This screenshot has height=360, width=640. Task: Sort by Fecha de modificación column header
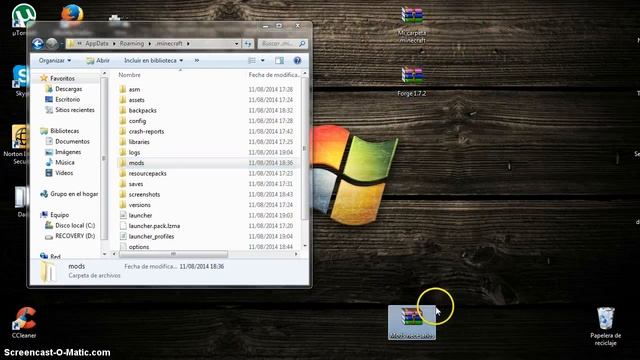pos(273,75)
